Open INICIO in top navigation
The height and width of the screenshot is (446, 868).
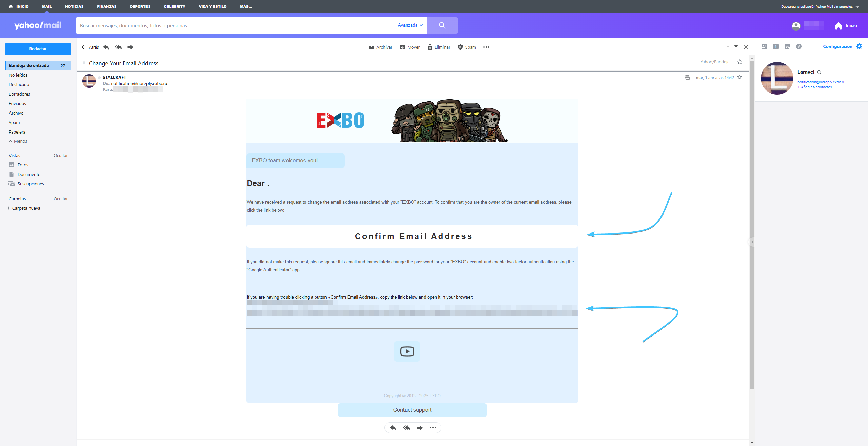[x=19, y=6]
